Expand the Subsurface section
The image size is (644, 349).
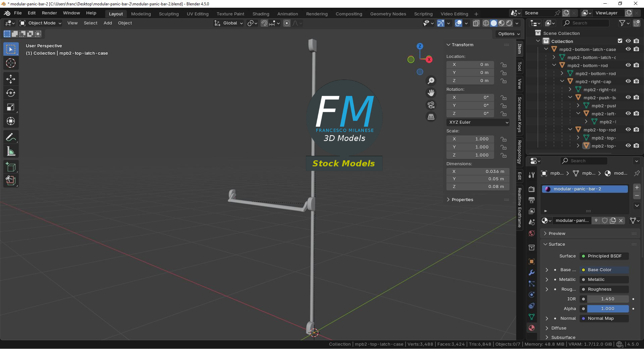[x=547, y=337]
